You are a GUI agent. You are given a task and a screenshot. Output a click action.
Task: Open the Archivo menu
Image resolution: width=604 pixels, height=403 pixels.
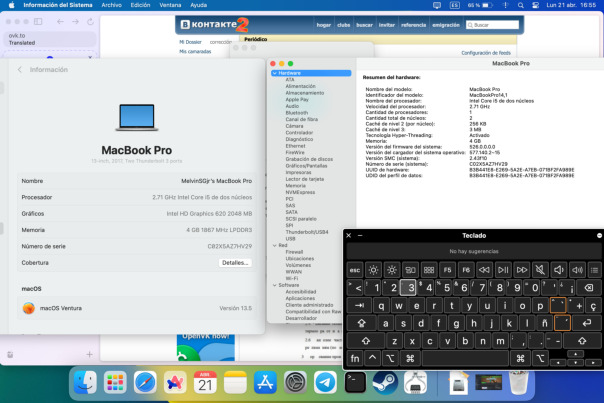(x=112, y=5)
